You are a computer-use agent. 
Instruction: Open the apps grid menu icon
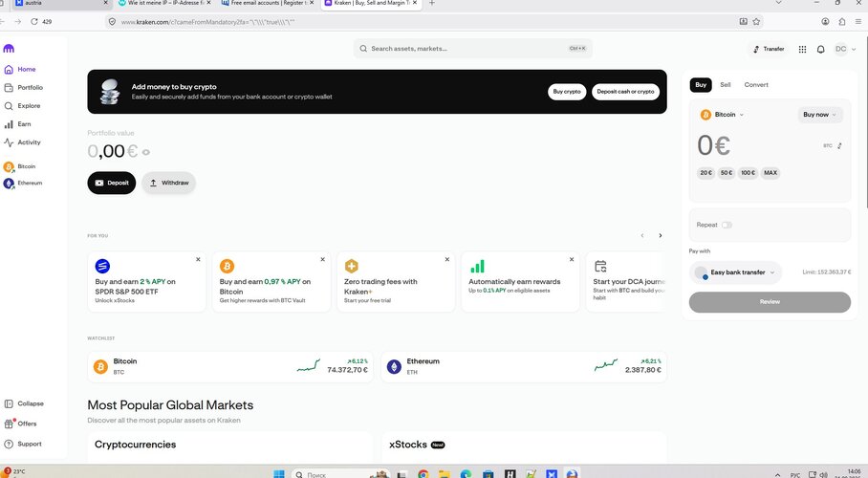pos(802,50)
